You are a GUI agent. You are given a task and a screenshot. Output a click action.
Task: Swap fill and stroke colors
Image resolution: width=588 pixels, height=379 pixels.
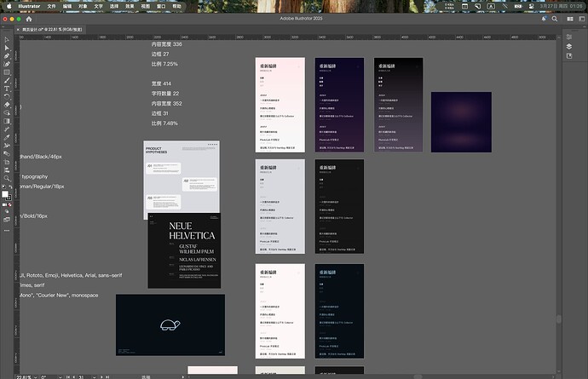[10, 187]
